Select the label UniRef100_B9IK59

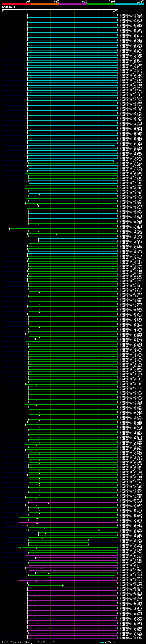131,42
